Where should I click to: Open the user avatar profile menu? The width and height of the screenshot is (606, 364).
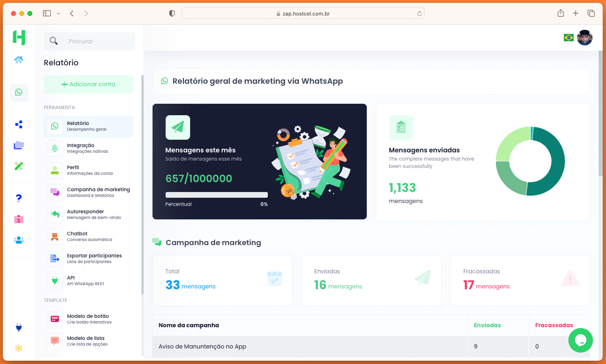point(585,38)
